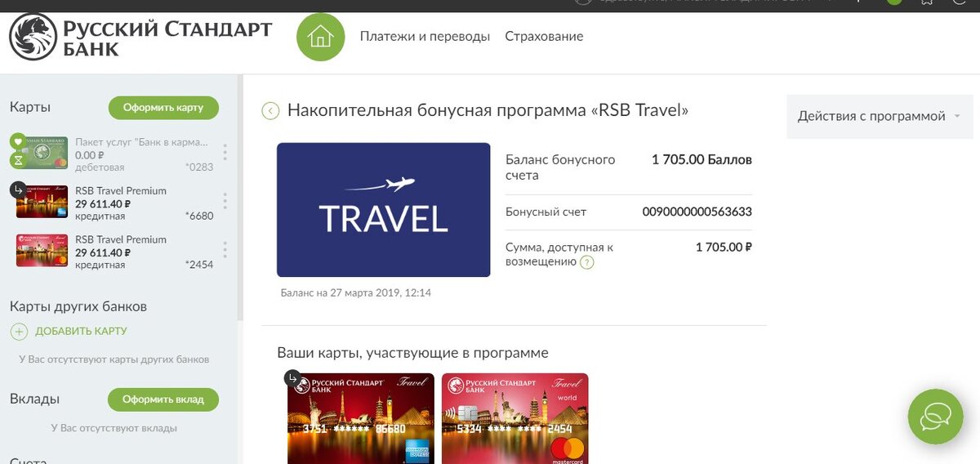Open the green home icon
980x464 pixels.
pyautogui.click(x=320, y=37)
